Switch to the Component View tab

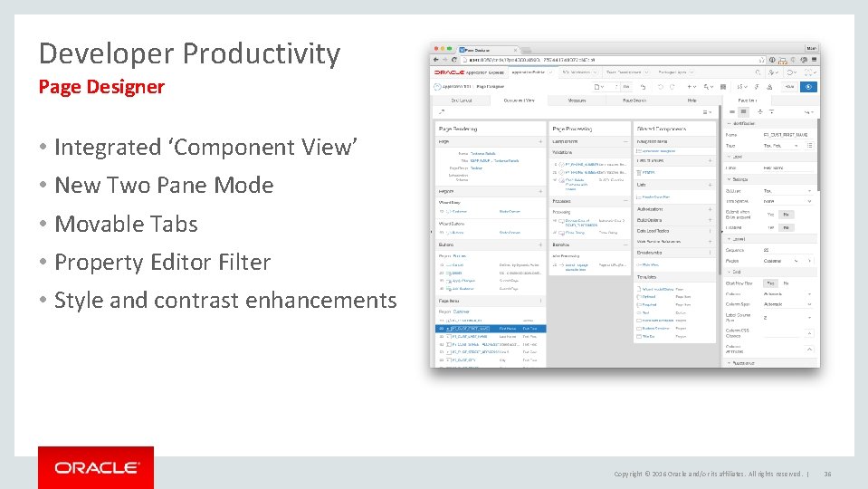point(519,101)
